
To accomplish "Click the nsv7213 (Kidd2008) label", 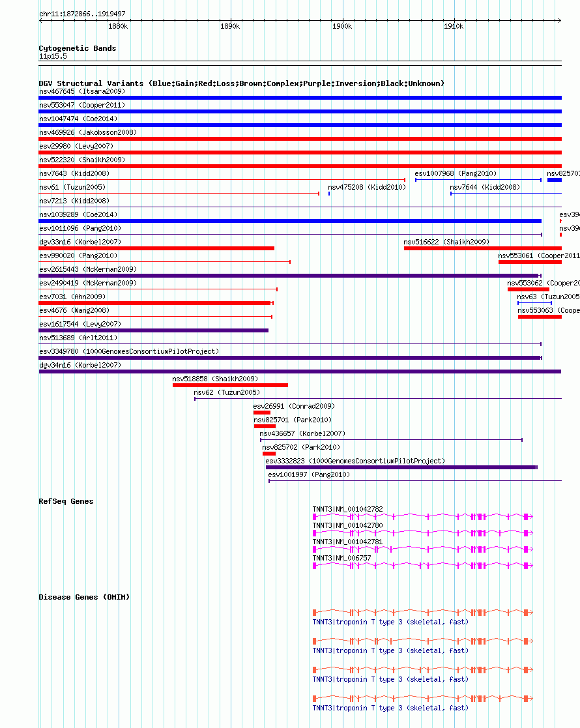I will click(x=74, y=201).
